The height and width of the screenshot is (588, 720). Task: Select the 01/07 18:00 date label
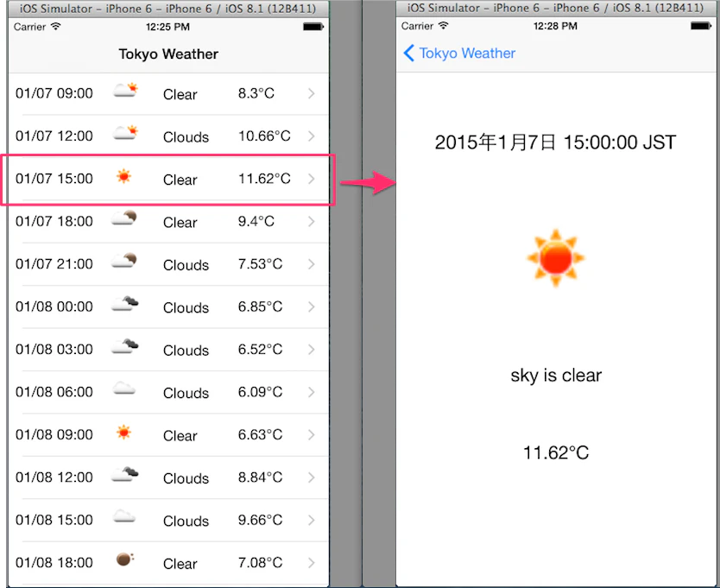pyautogui.click(x=54, y=221)
